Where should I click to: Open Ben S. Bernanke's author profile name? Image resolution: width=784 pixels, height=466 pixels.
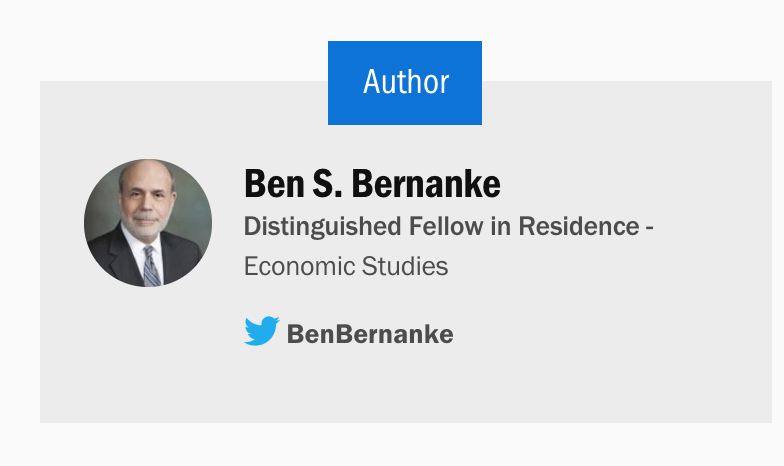tap(372, 184)
